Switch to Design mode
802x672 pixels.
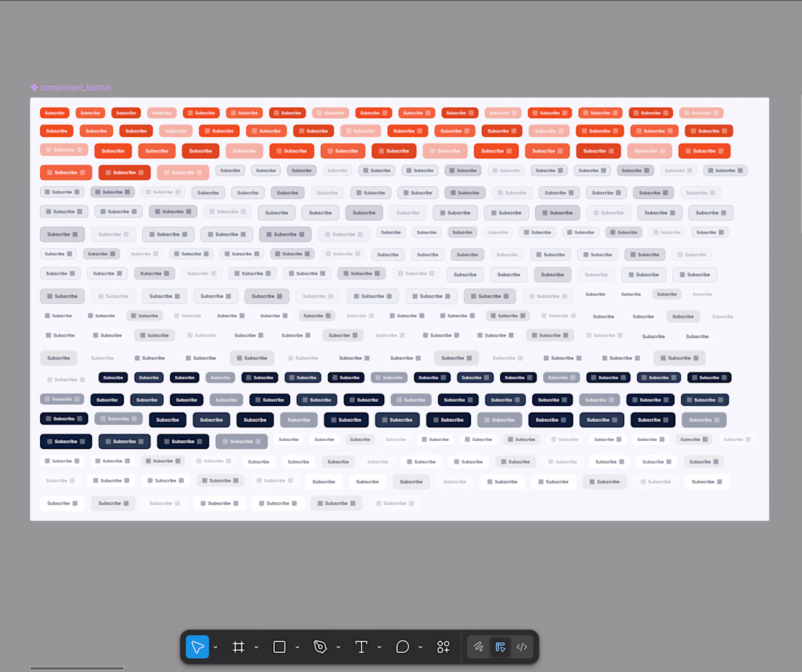[x=500, y=647]
